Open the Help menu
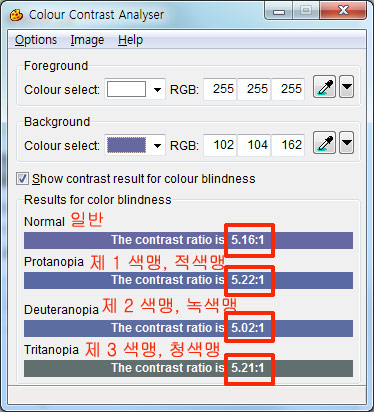 [x=130, y=40]
